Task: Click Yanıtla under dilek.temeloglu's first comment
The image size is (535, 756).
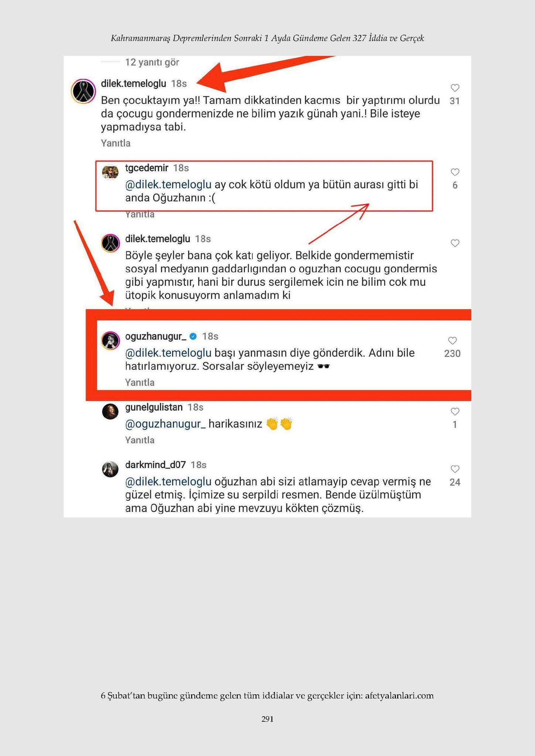Action: click(x=116, y=143)
